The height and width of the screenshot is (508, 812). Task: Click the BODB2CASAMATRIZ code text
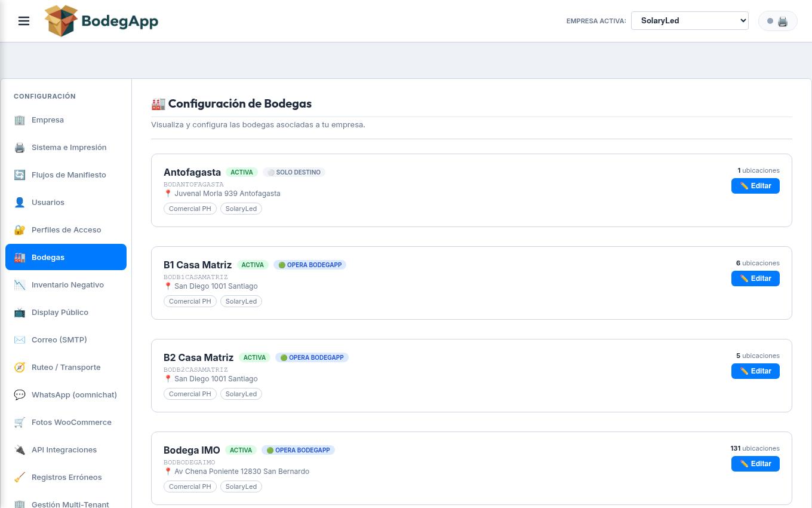[196, 370]
